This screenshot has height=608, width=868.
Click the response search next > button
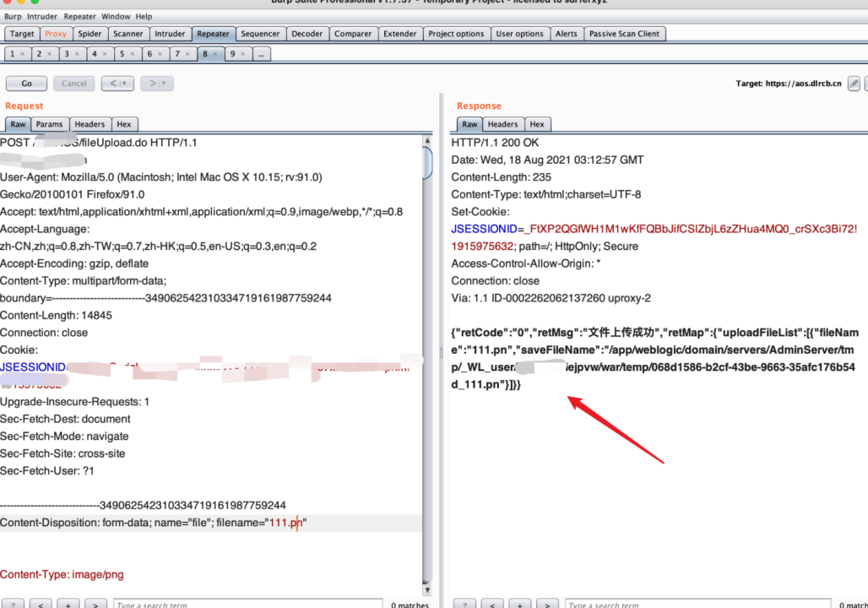tap(547, 605)
